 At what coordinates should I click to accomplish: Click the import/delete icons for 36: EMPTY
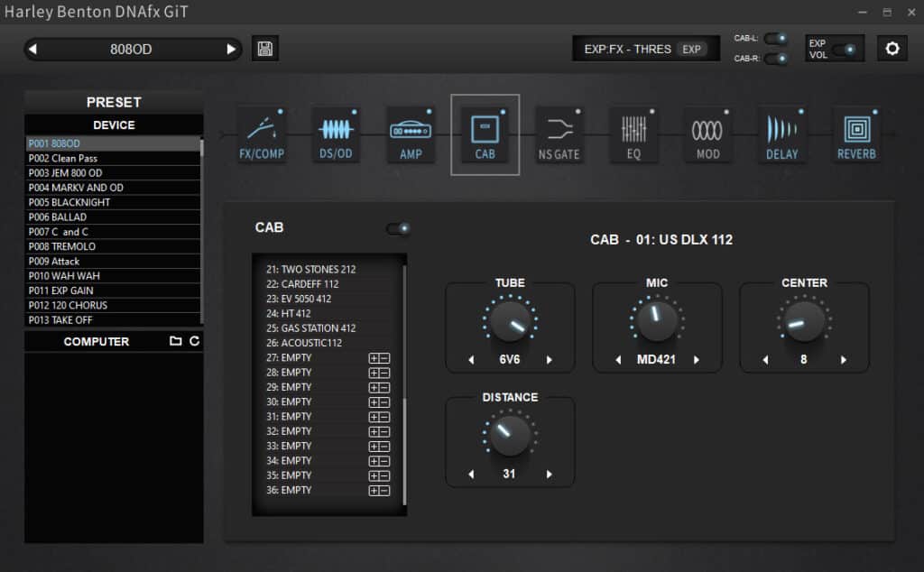click(379, 491)
